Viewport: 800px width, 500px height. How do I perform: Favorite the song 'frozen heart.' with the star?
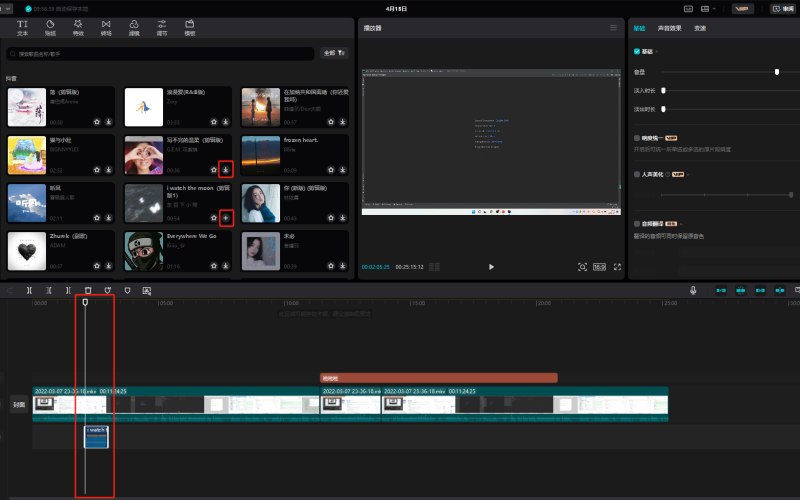(x=331, y=170)
